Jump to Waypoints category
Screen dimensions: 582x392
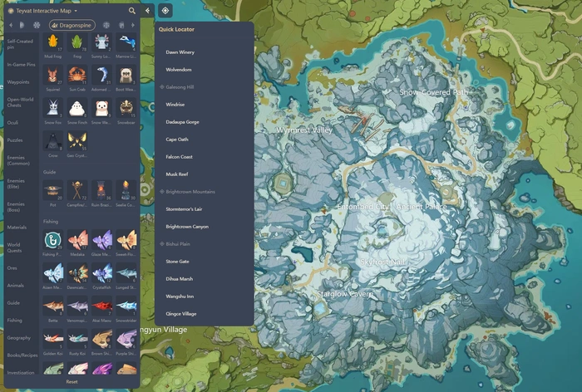(17, 82)
